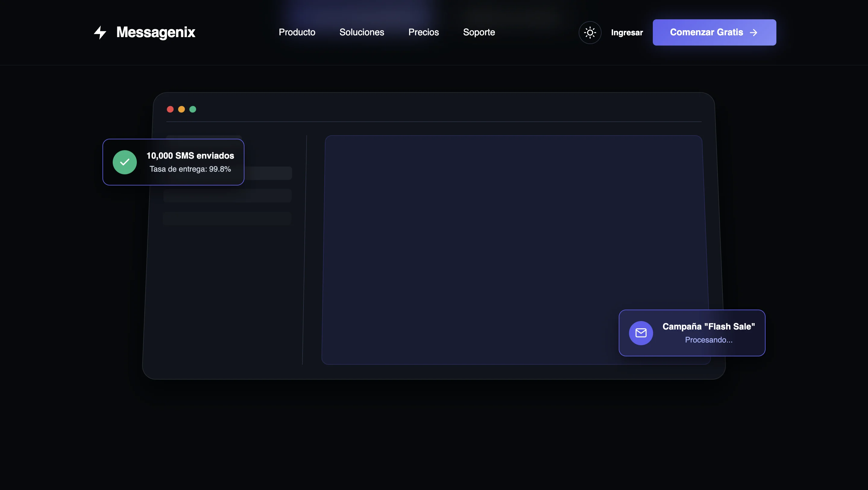Click the arrow icon inside Comenzar Gratis button
The width and height of the screenshot is (868, 490).
click(754, 32)
